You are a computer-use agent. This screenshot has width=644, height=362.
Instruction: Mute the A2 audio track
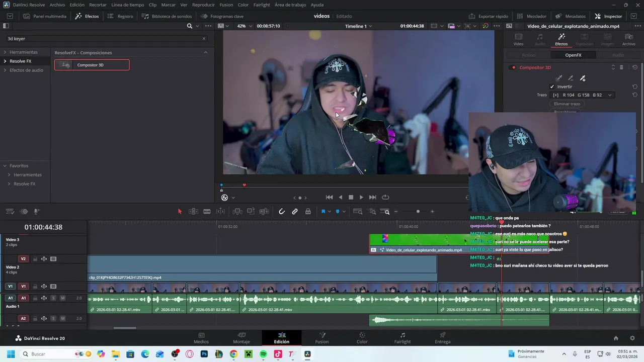click(63, 318)
